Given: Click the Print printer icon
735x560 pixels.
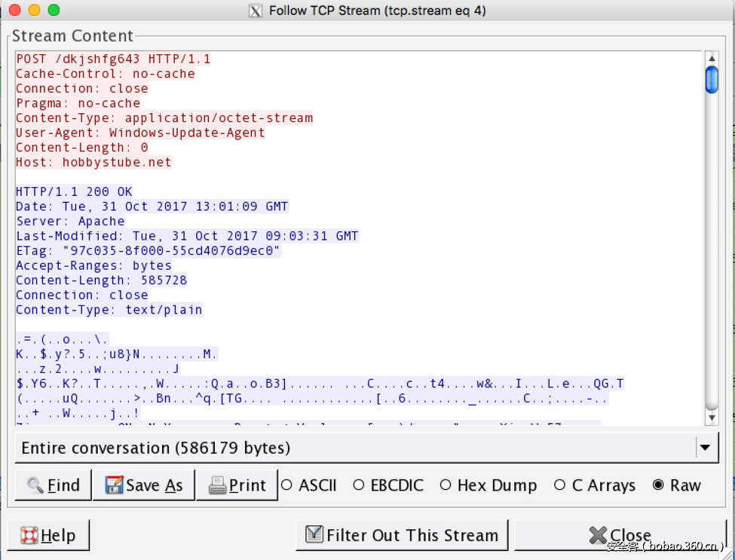Looking at the screenshot, I should tap(217, 485).
